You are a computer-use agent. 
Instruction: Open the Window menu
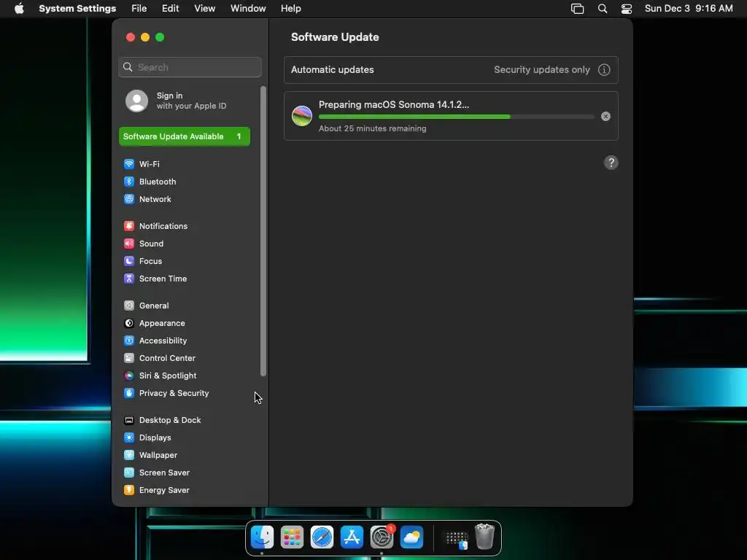coord(248,9)
